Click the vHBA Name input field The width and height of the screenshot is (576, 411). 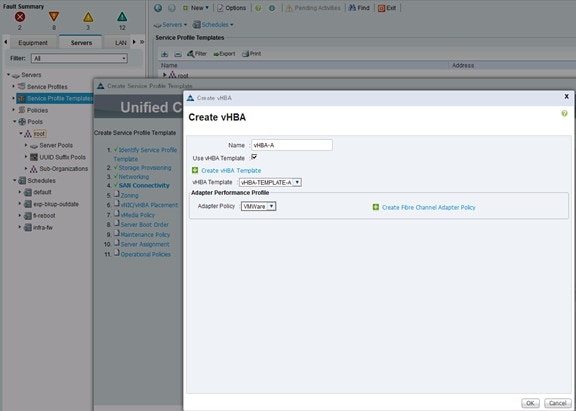point(292,145)
